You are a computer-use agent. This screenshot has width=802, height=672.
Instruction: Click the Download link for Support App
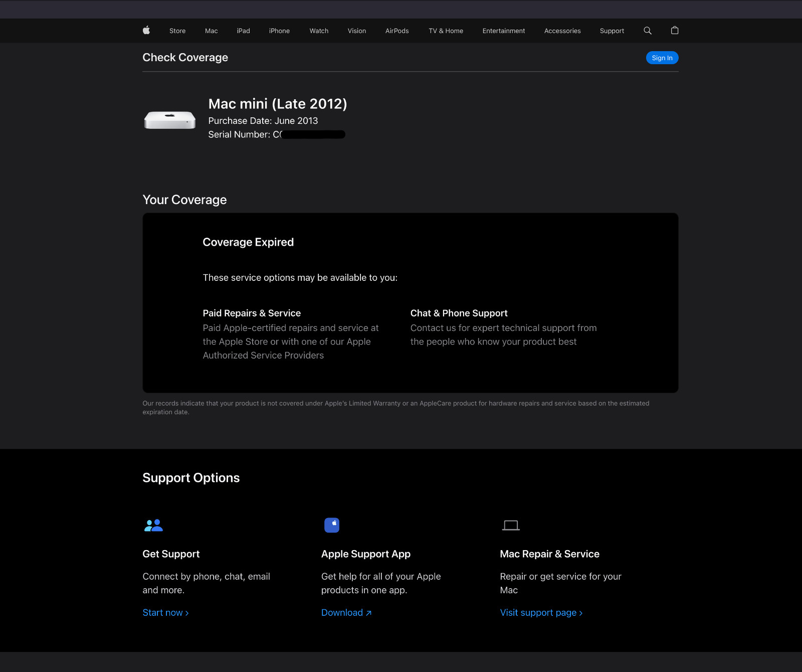(x=346, y=613)
